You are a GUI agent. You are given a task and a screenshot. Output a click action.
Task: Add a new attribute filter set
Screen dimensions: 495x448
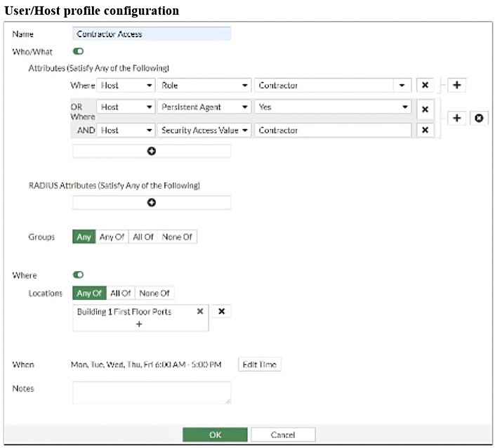coord(151,151)
